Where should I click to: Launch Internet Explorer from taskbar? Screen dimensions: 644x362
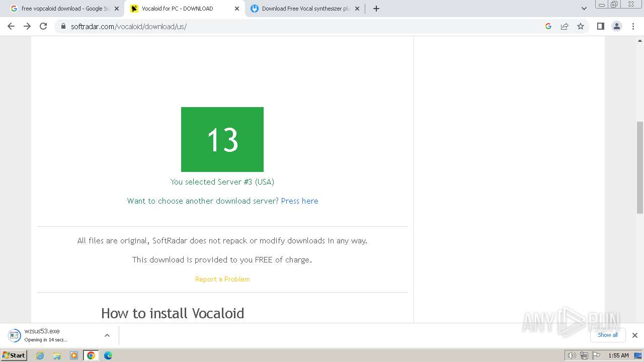[40, 355]
